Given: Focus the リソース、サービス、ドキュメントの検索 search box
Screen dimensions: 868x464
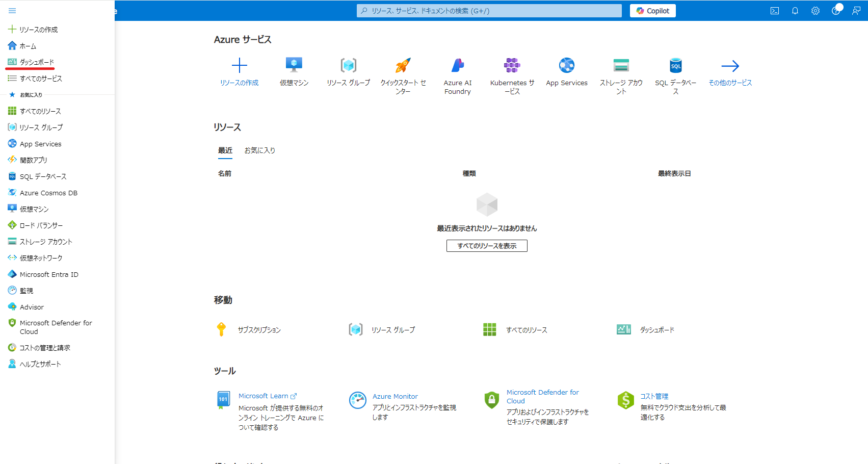Looking at the screenshot, I should (x=489, y=11).
